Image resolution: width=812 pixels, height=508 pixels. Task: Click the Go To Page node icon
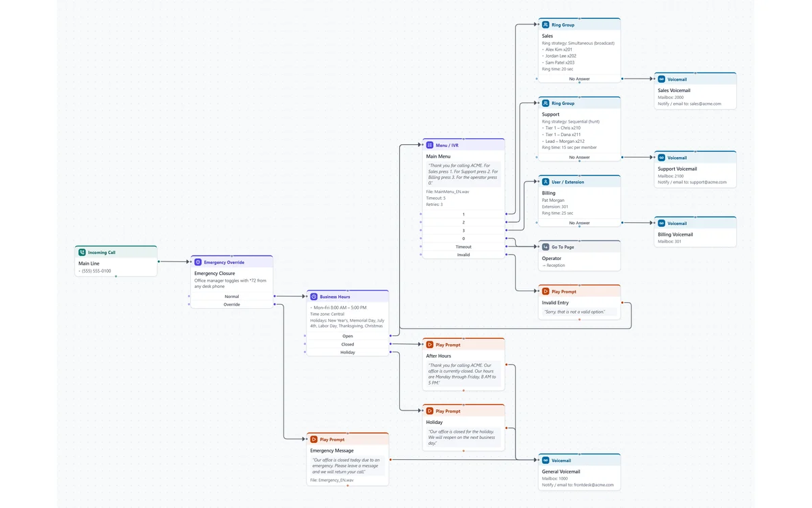click(x=545, y=247)
